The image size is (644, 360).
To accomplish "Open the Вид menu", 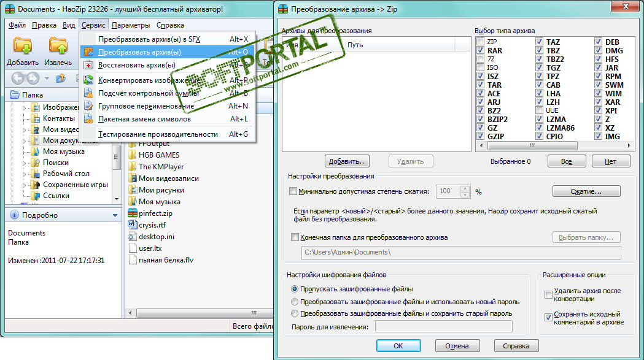I will [x=69, y=25].
